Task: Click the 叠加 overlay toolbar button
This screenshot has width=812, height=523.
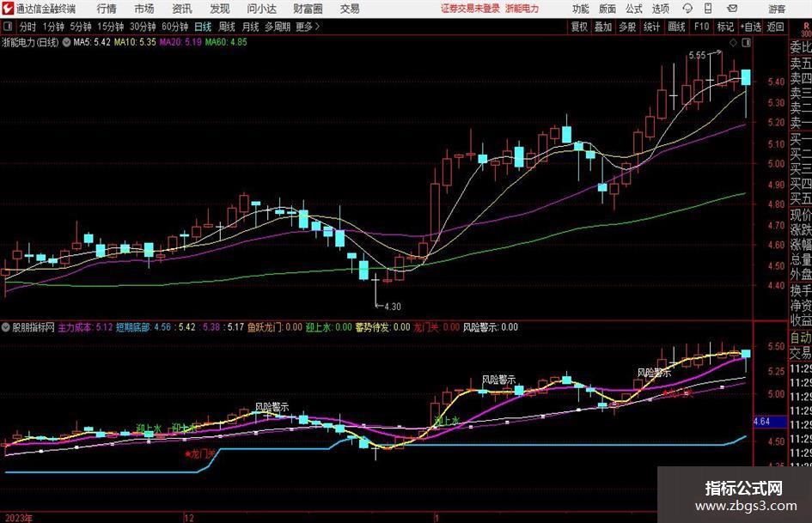Action: coord(603,27)
